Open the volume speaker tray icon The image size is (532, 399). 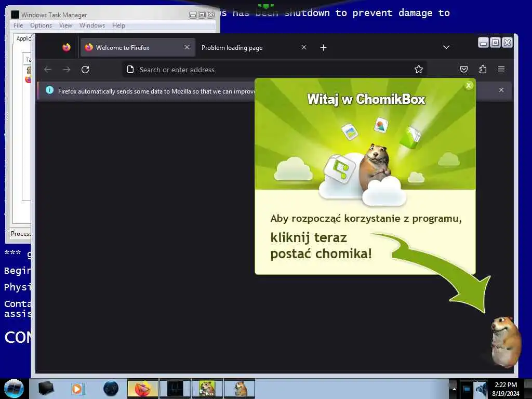pos(481,389)
